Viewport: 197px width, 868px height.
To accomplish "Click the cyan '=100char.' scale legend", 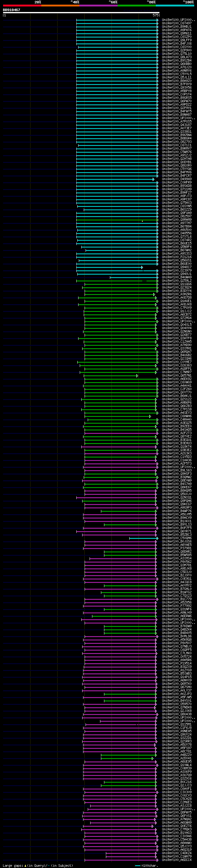I will pos(146,865).
